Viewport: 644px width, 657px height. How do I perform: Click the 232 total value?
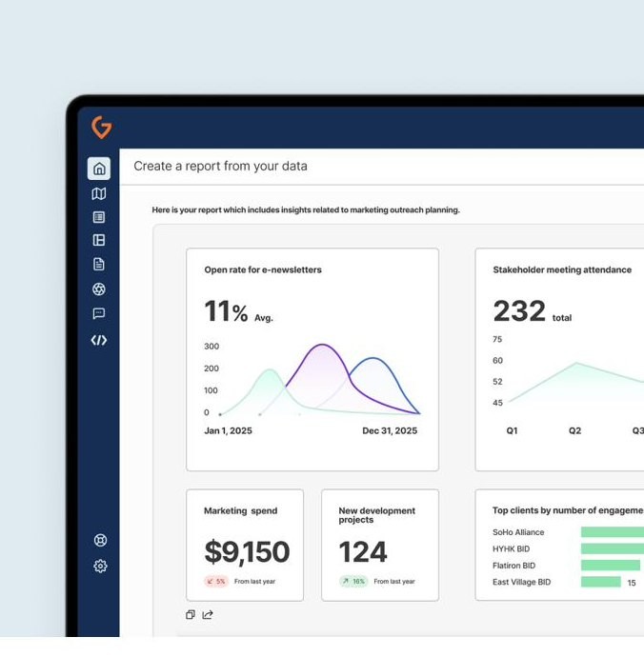(519, 311)
